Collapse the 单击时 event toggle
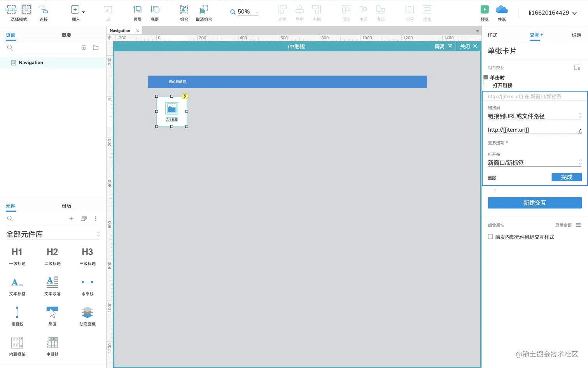The height and width of the screenshot is (368, 588). [x=486, y=77]
